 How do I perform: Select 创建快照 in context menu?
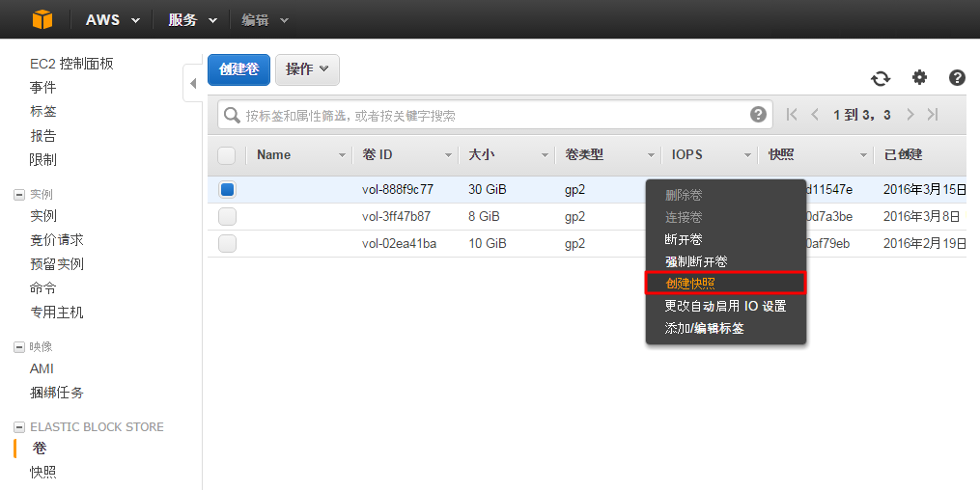pos(726,284)
